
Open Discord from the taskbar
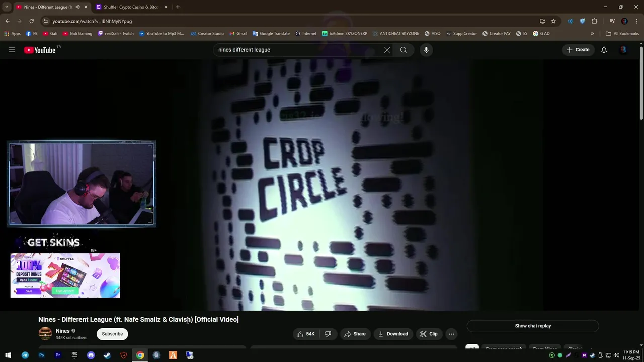coord(91,355)
